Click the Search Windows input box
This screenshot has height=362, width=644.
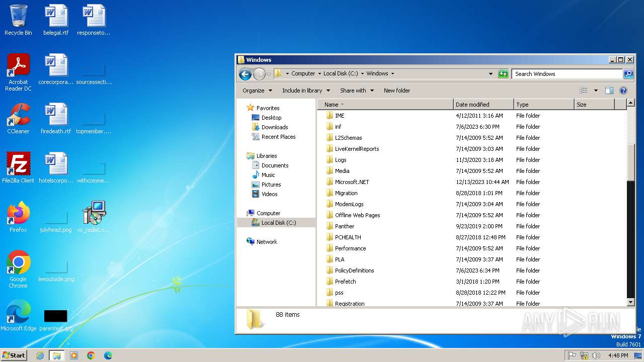(567, 74)
